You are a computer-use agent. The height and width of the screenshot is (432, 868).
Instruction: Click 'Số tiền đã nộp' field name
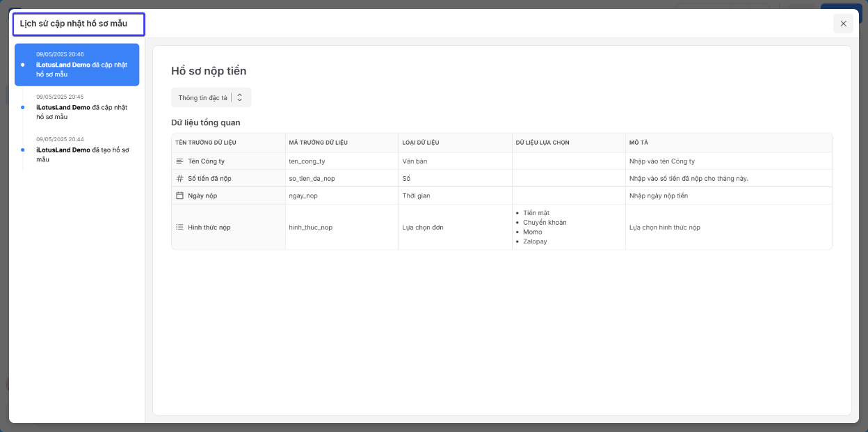coord(209,179)
